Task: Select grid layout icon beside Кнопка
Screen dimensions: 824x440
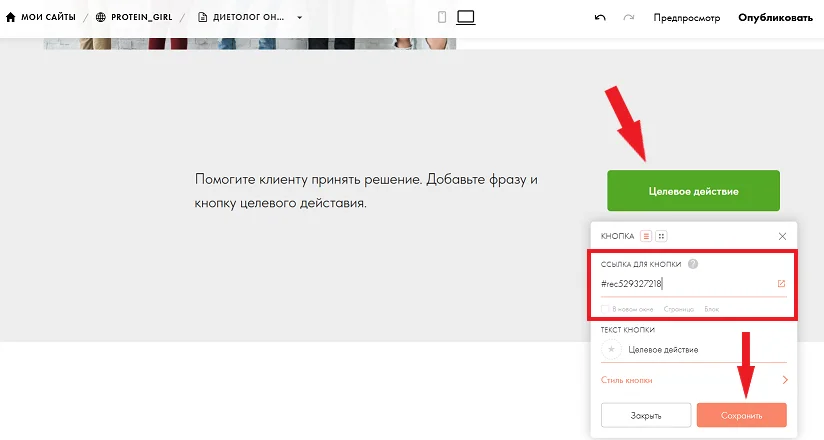Action: click(x=661, y=236)
